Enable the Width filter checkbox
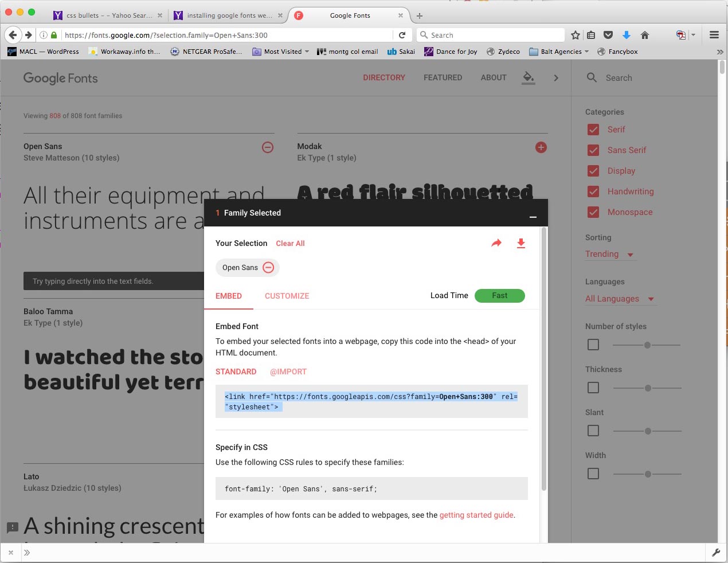This screenshot has height=563, width=728. tap(593, 474)
